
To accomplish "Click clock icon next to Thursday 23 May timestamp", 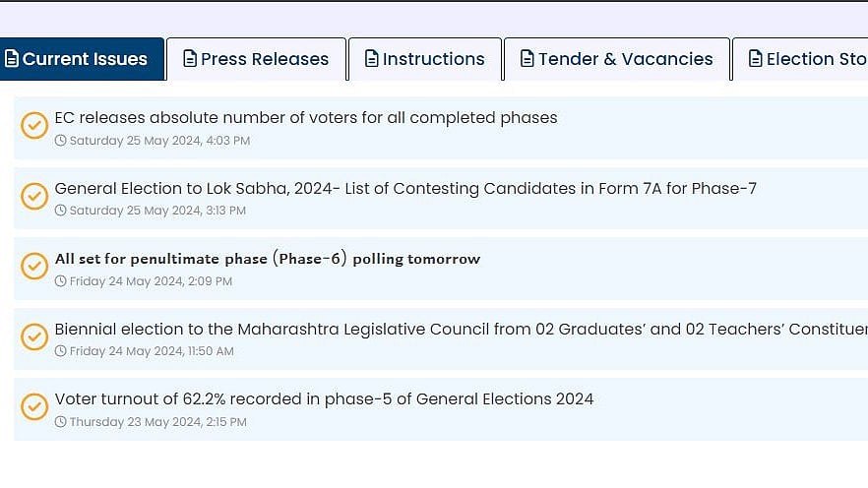I will coord(61,422).
